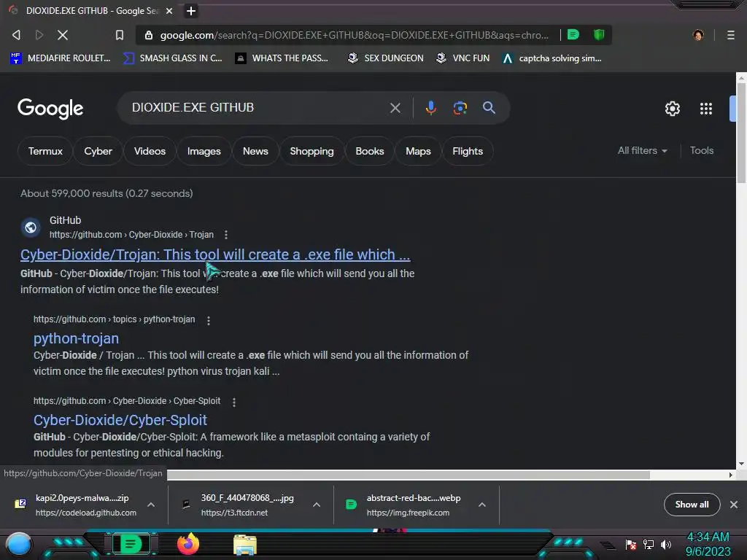Open SMASH GLASS IN C bookmark

click(x=173, y=58)
